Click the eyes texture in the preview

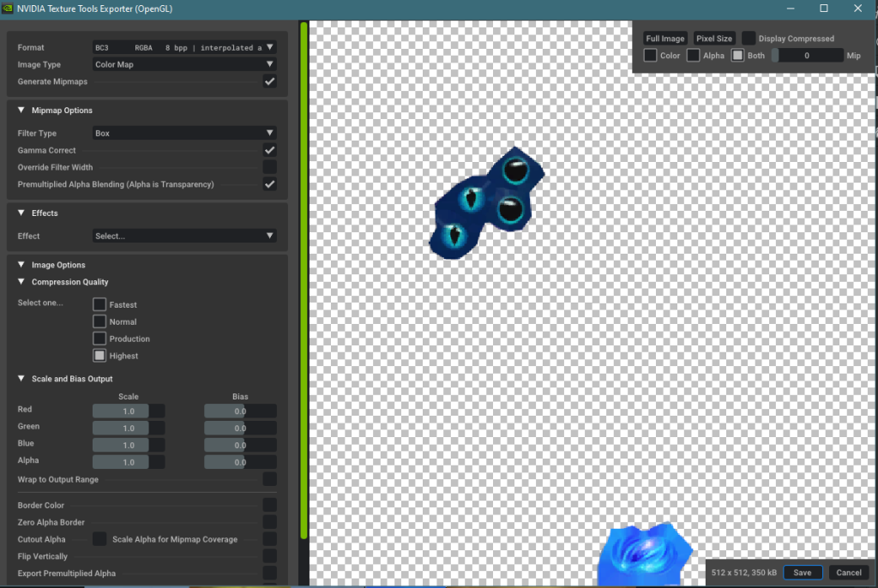pos(486,203)
